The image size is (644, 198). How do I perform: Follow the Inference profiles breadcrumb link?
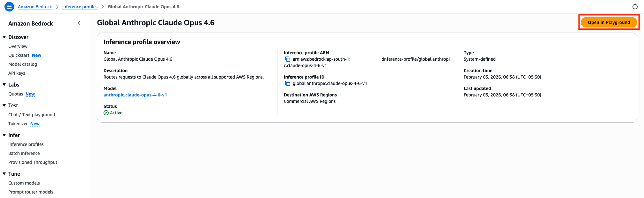(80, 7)
